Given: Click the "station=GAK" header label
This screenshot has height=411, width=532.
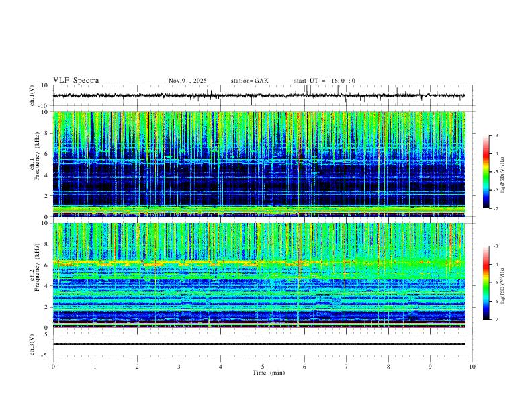Looking at the screenshot, I should [249, 81].
